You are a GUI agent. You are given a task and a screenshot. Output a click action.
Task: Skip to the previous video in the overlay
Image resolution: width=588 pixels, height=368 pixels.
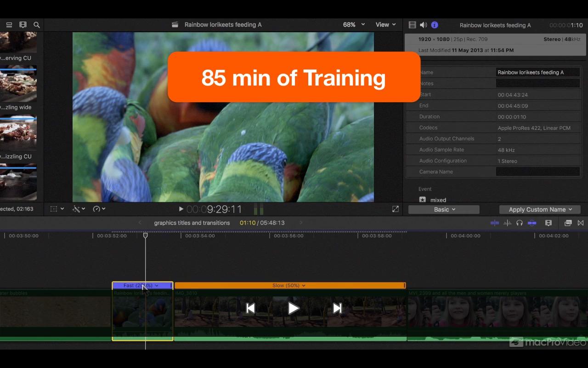click(x=250, y=308)
